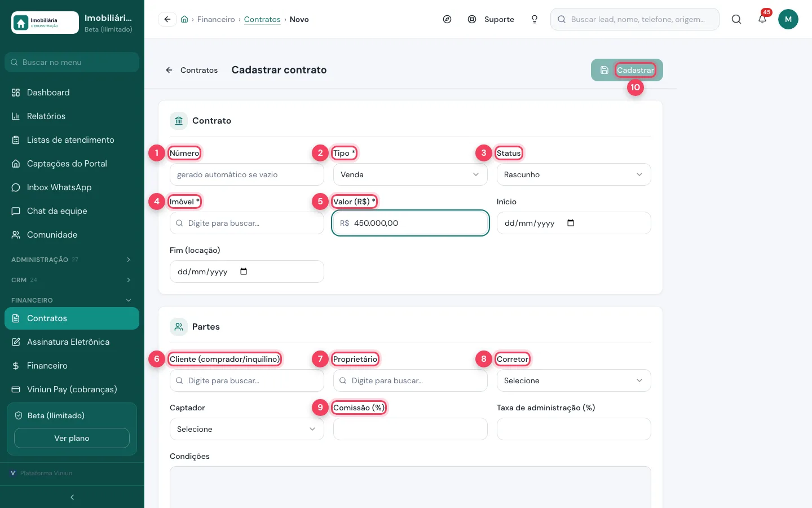This screenshot has height=508, width=812.
Task: Expand the ADMINISTRAÇÃO sidebar section
Action: (x=72, y=260)
